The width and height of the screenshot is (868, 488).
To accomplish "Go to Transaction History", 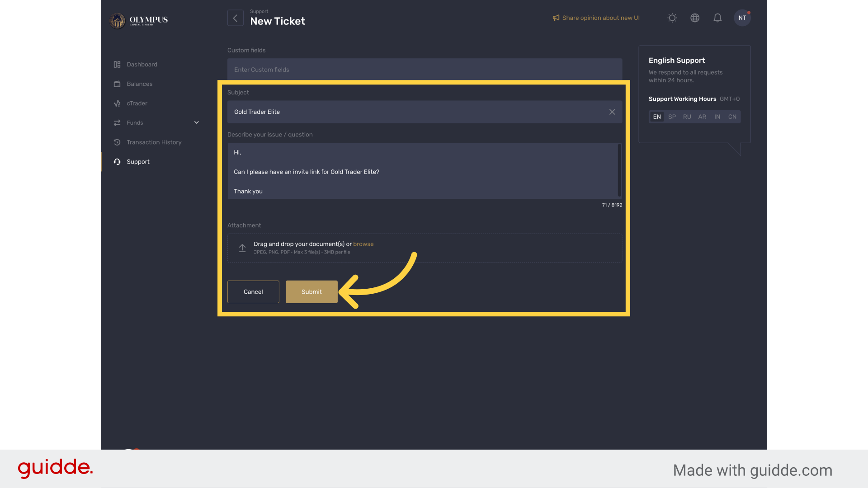I will pos(154,142).
